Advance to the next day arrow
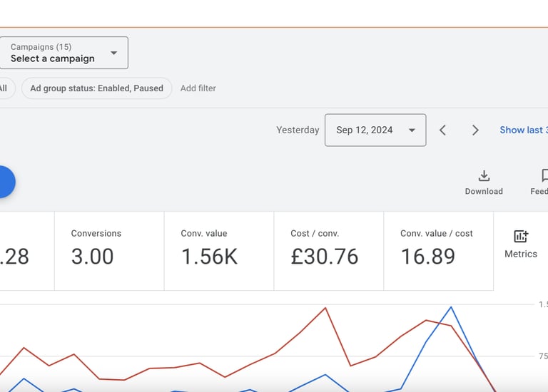Screen dimensions: 548x392 (475, 130)
